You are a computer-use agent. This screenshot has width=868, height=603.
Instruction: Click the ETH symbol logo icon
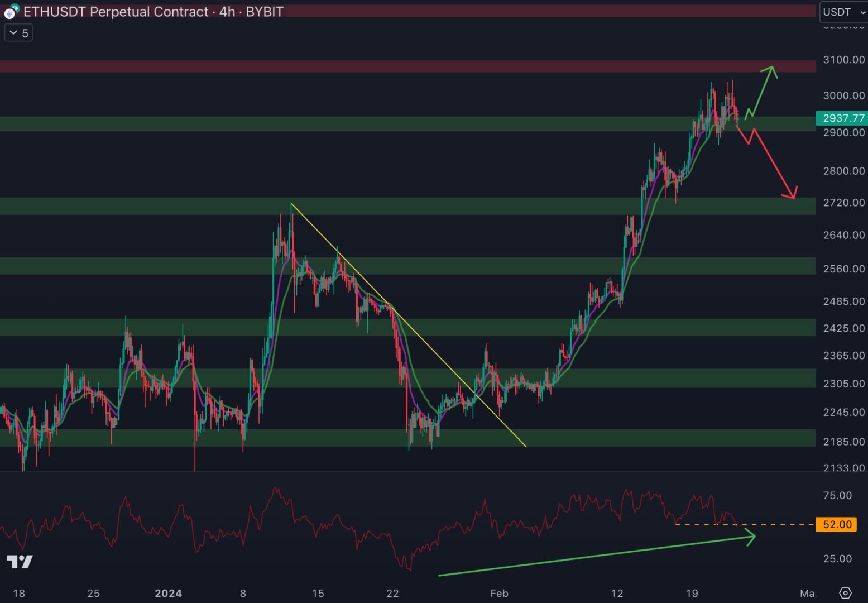[x=11, y=12]
